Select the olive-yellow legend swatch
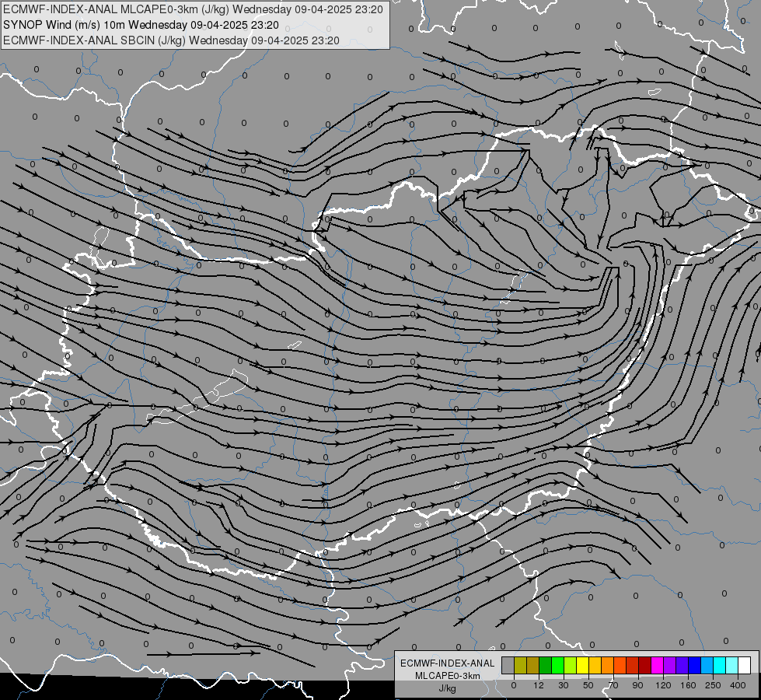 520,666
